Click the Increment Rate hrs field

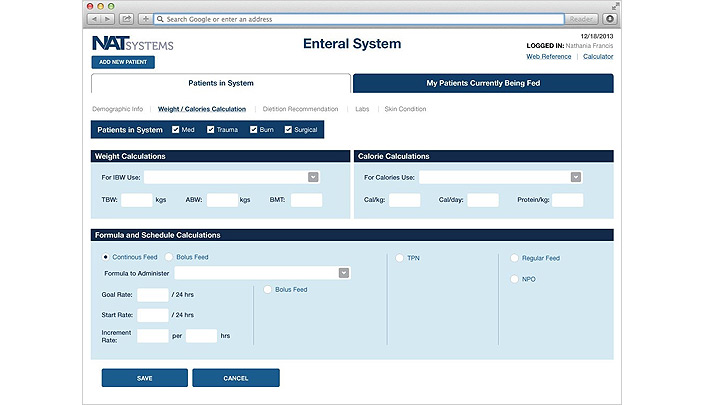click(201, 336)
